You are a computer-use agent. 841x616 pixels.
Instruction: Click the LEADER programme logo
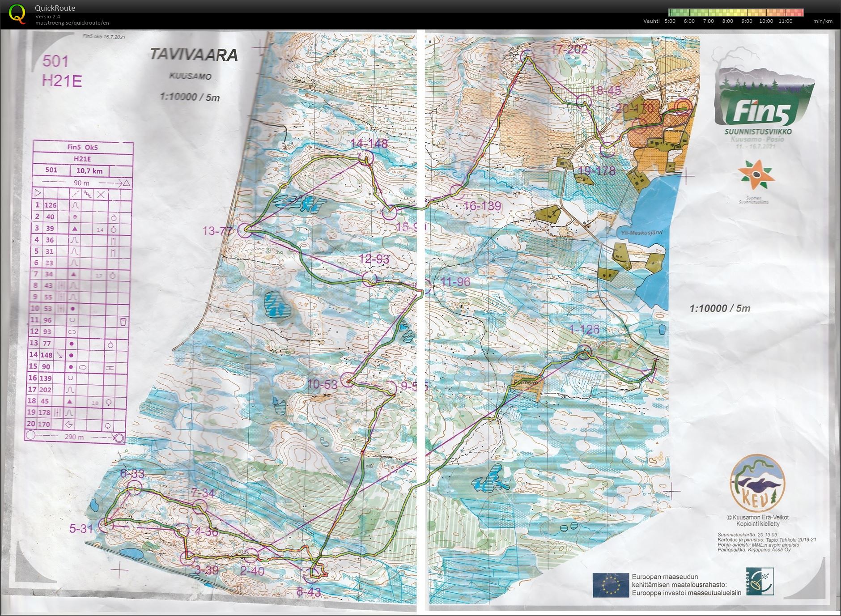760,582
